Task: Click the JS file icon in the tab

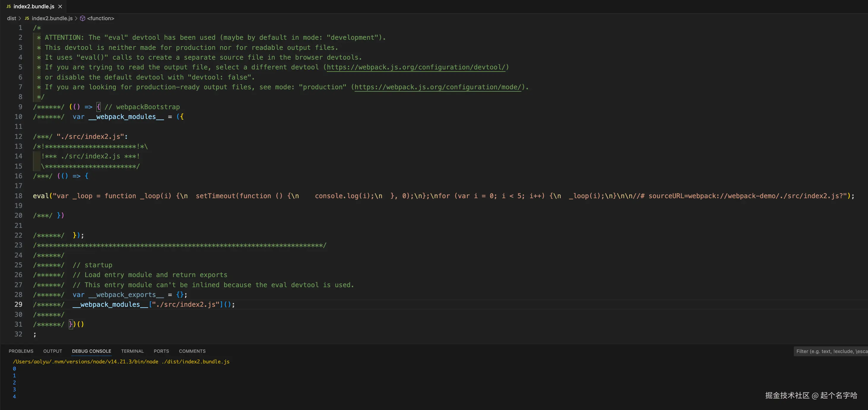Action: point(9,7)
